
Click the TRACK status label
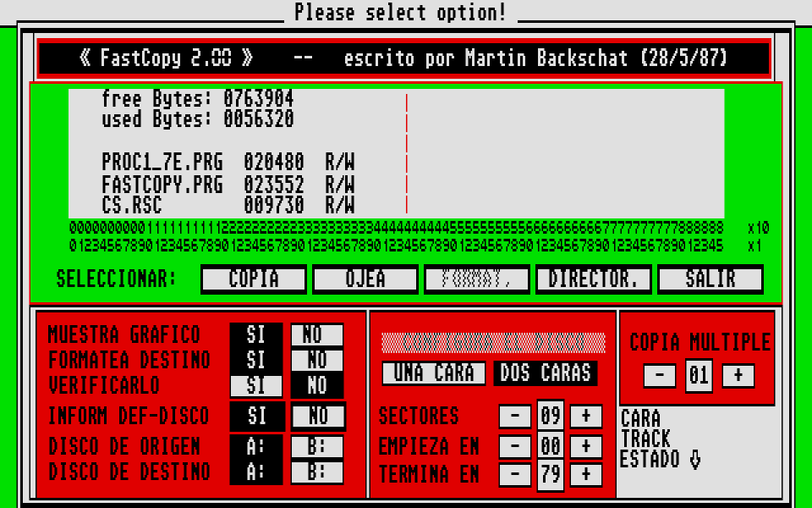(x=645, y=439)
